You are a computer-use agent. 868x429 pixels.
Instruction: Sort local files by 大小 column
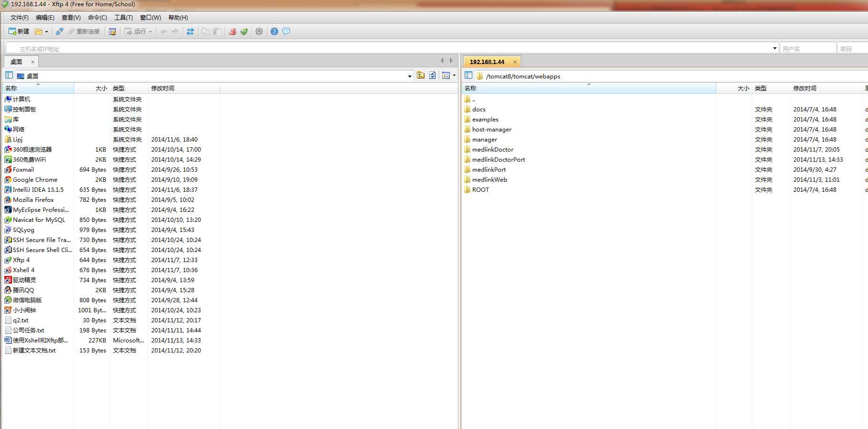click(92, 88)
